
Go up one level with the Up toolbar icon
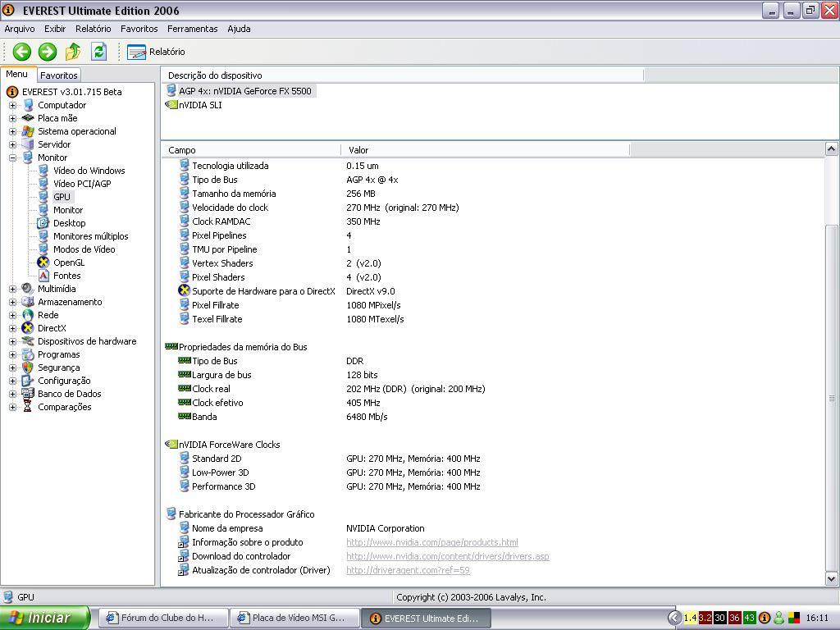coord(73,52)
